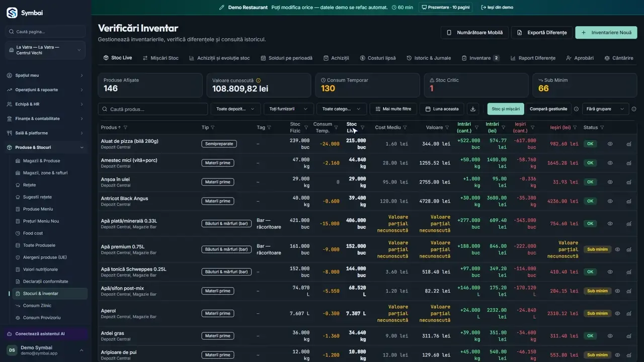Toggle eye icon for Antricot Black Angus row
Image resolution: width=644 pixels, height=362 pixels.
pyautogui.click(x=610, y=201)
